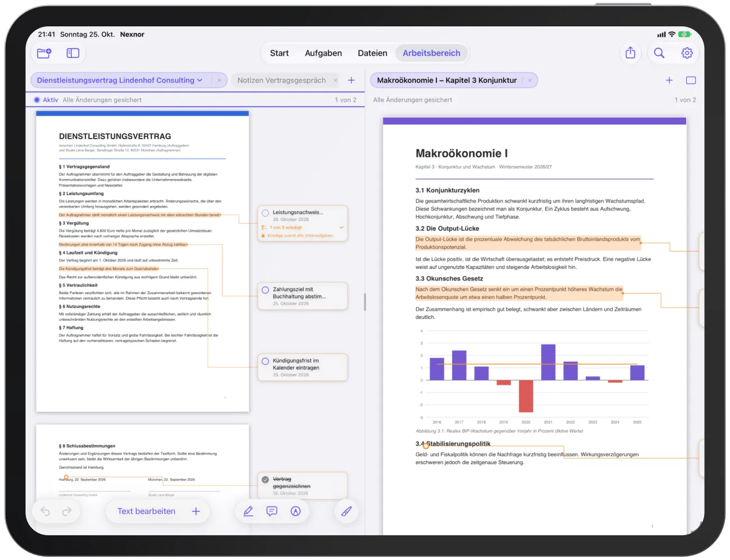The height and width of the screenshot is (560, 730).
Task: Click the 2020 negative bar in chart
Action: click(x=526, y=396)
